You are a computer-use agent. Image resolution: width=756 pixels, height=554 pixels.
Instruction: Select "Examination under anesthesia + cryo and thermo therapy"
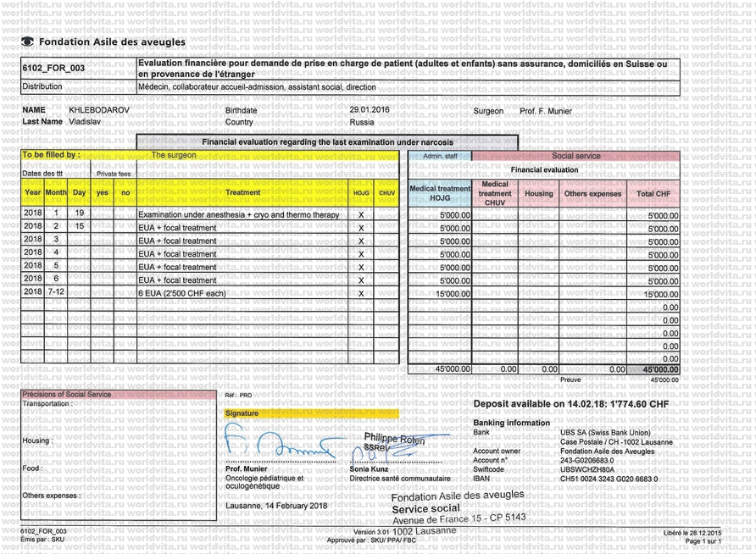pyautogui.click(x=239, y=215)
